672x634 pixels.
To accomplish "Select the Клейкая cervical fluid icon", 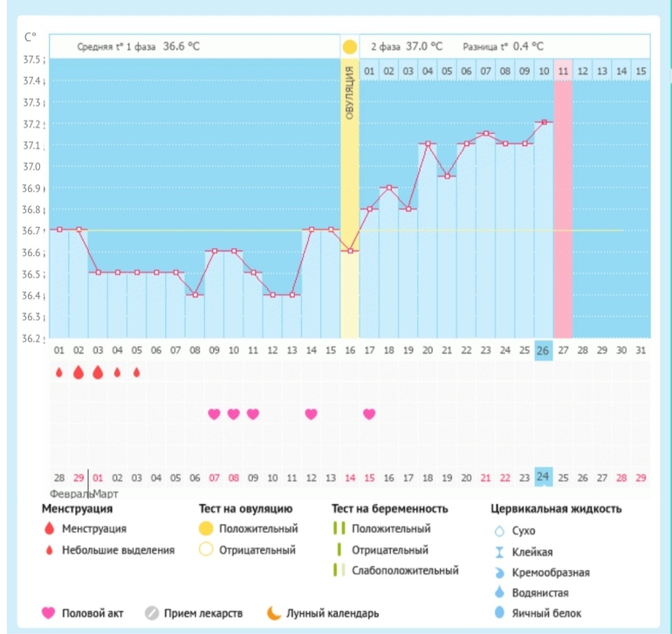I will point(499,552).
